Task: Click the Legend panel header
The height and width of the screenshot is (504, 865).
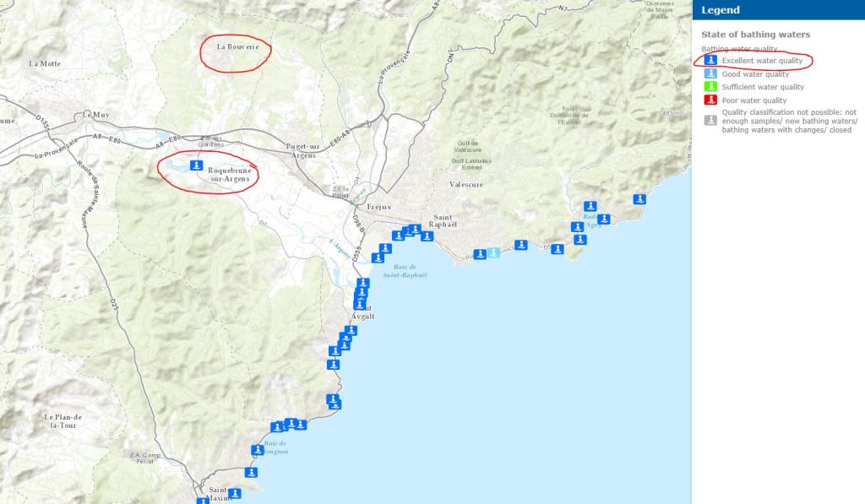Action: pyautogui.click(x=778, y=10)
